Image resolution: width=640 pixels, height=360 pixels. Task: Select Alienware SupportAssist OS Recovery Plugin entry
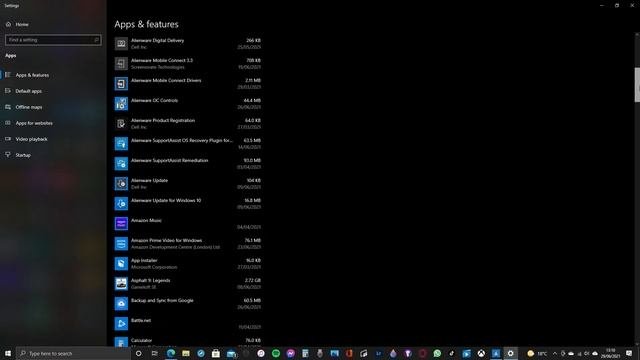188,144
